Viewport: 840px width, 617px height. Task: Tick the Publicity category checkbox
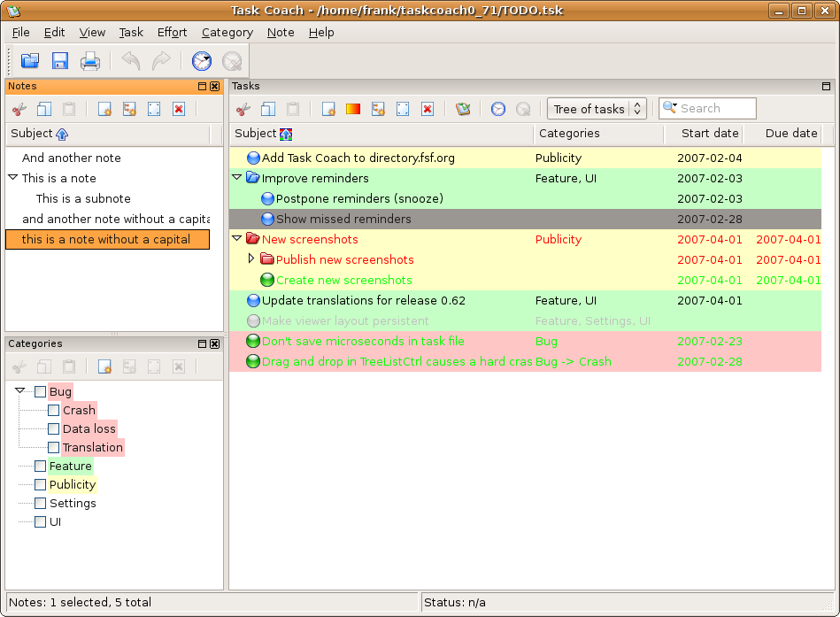tap(40, 485)
